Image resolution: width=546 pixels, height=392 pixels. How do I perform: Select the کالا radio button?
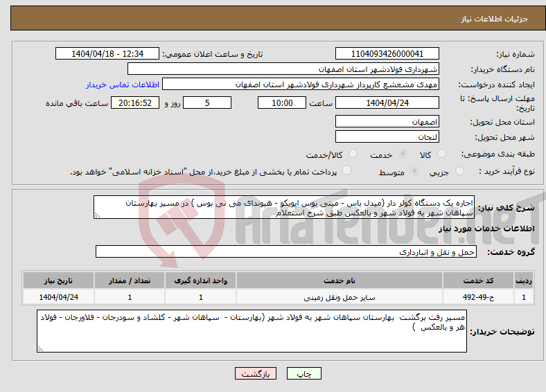[441, 154]
